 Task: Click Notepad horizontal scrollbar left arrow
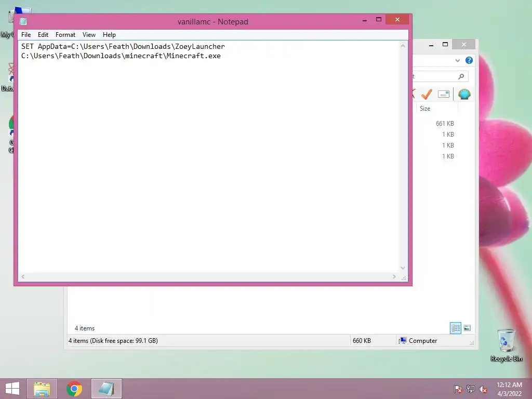click(23, 276)
